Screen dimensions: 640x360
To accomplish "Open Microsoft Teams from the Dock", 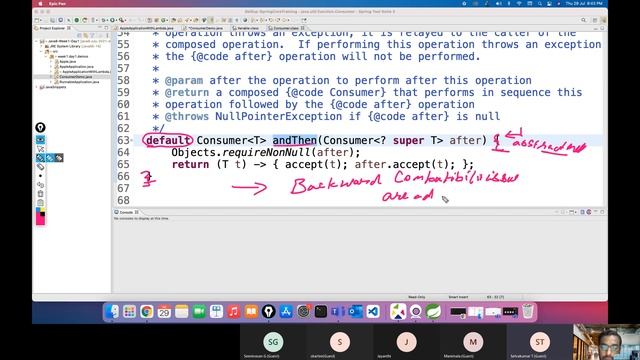I will coord(338,312).
